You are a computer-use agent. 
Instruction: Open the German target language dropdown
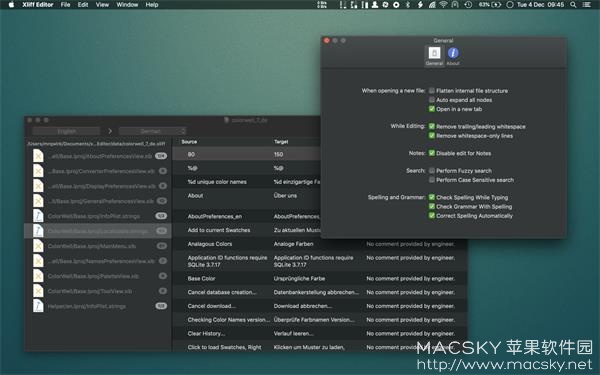pos(152,131)
